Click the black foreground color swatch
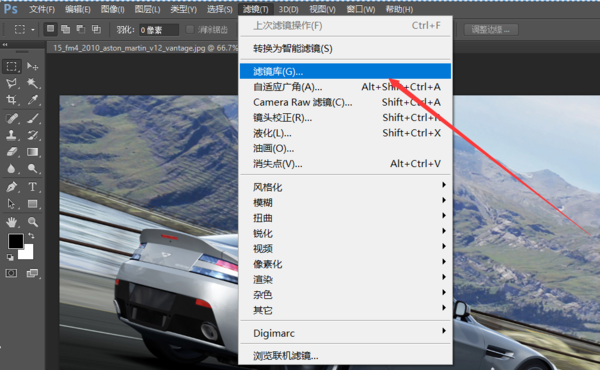This screenshot has width=600, height=370. tap(15, 241)
